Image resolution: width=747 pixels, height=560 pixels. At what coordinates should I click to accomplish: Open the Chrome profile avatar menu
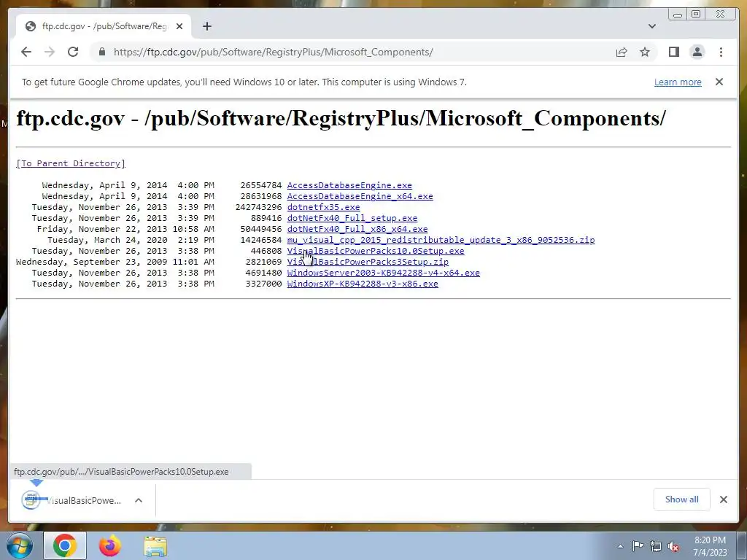tap(697, 52)
